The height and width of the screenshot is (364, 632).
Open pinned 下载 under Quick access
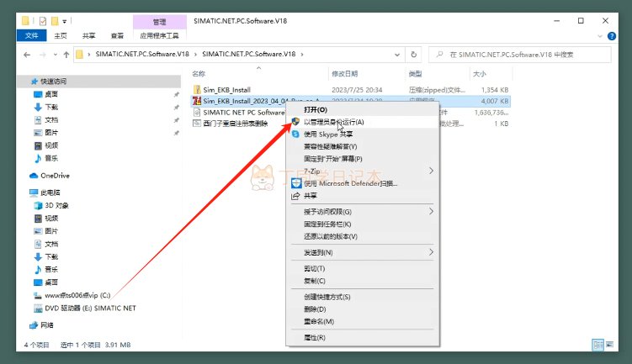(51, 107)
